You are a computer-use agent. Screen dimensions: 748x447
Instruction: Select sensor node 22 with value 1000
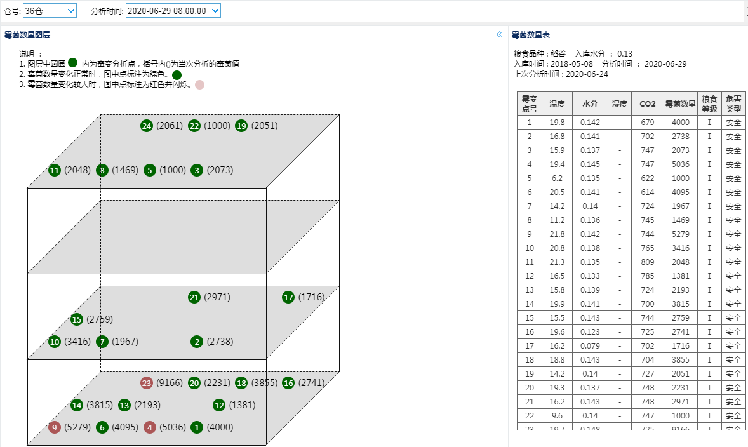coord(194,126)
